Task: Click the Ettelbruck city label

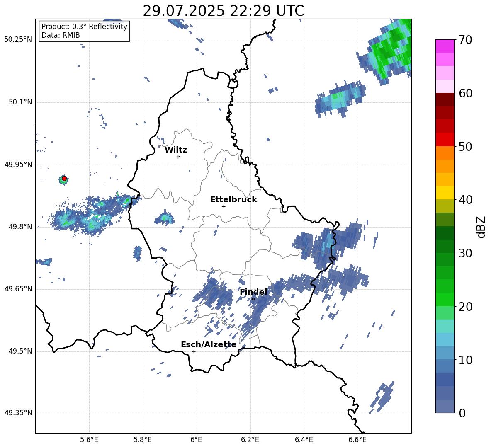Action: [x=233, y=200]
